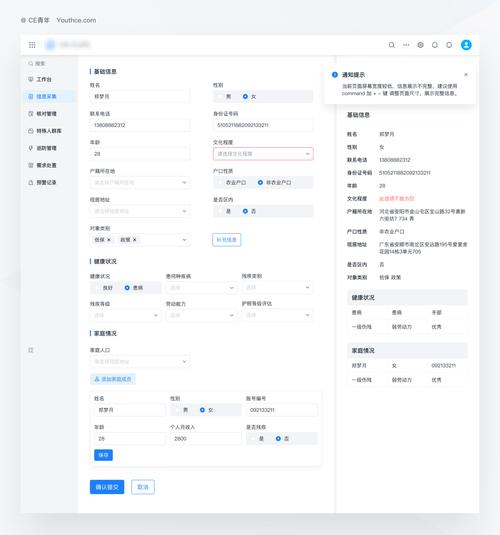Remove the first tag in 对象类别 field

click(x=109, y=240)
